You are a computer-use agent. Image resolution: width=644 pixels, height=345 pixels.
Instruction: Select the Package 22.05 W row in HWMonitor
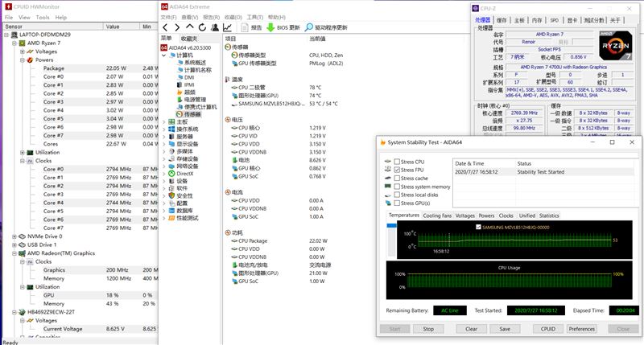98,68
